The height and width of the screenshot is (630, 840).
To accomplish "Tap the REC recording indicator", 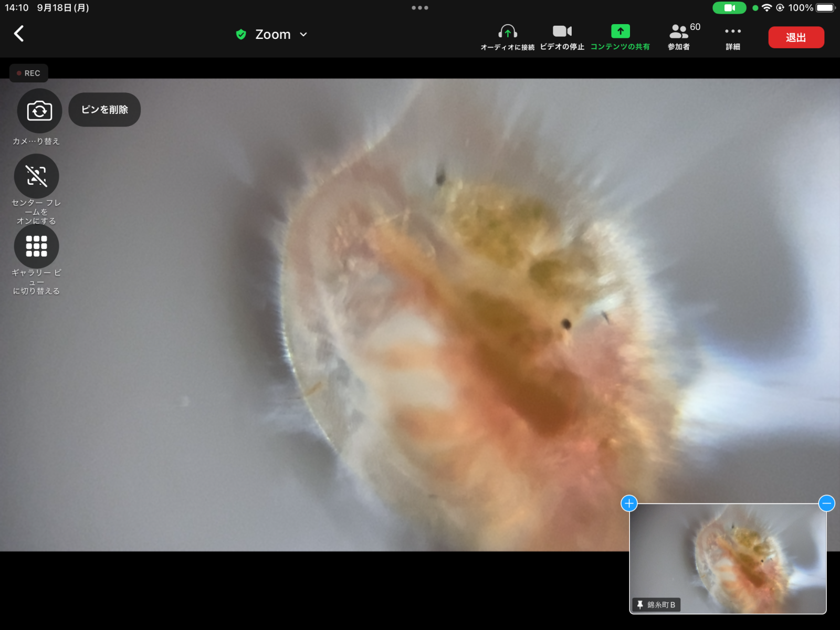I will [29, 73].
